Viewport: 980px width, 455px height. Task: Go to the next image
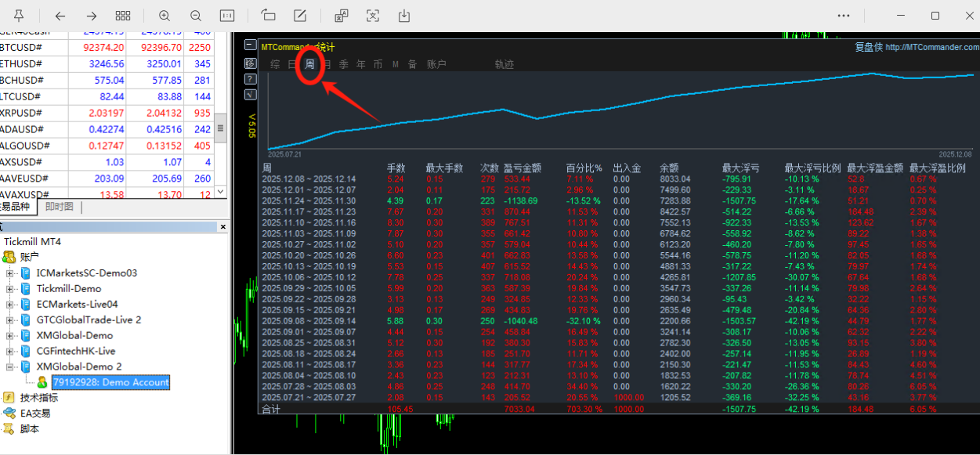click(92, 16)
